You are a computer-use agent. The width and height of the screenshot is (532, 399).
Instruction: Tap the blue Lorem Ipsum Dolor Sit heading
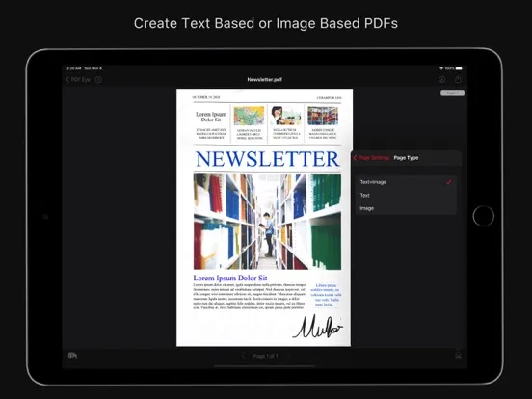point(230,278)
